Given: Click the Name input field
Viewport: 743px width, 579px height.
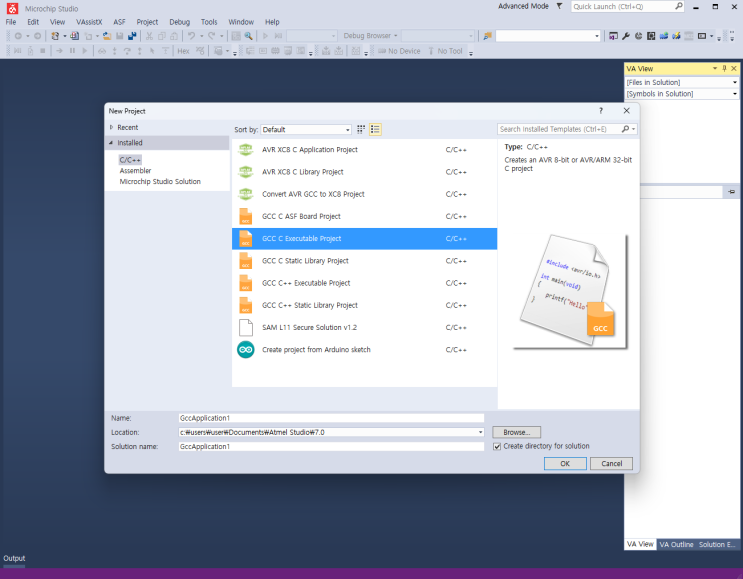Looking at the screenshot, I should [x=331, y=418].
